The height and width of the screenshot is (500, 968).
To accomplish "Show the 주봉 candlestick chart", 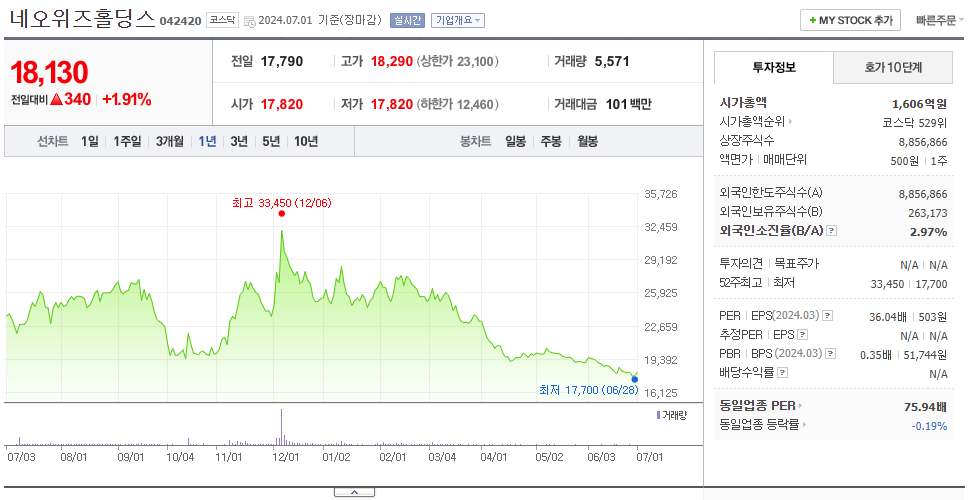I will pyautogui.click(x=551, y=141).
